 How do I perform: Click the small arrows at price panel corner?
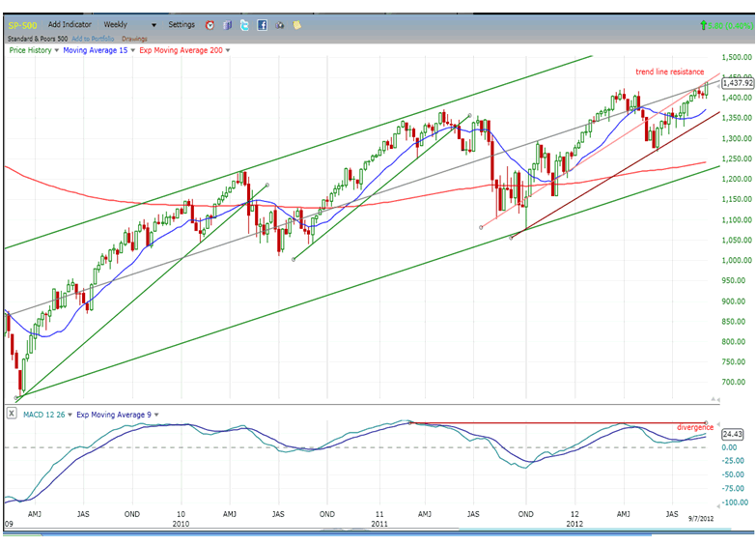coord(715,399)
